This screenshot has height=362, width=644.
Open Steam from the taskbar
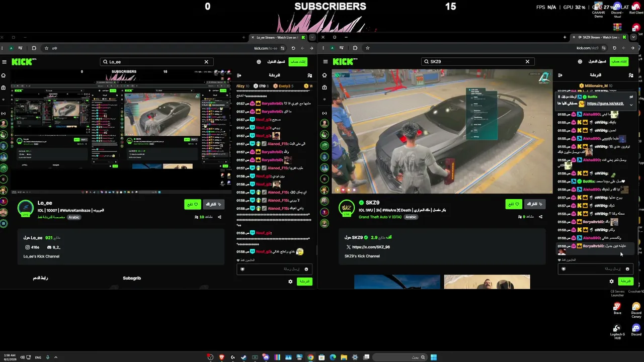tap(244, 357)
